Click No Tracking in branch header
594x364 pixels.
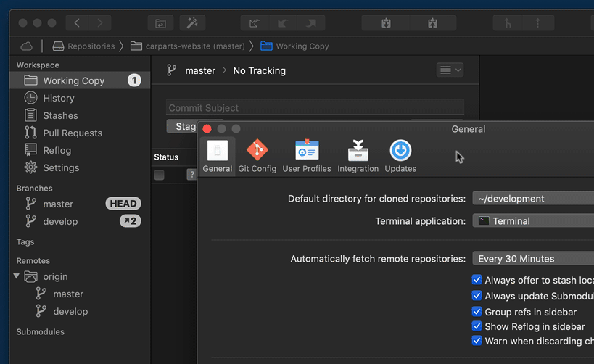click(x=259, y=71)
